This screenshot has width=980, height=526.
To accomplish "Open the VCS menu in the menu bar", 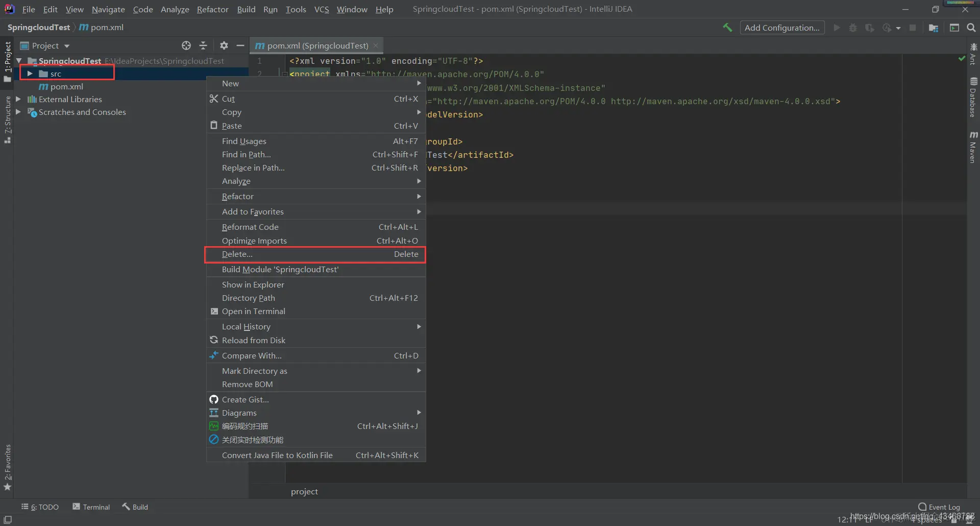I will tap(322, 9).
